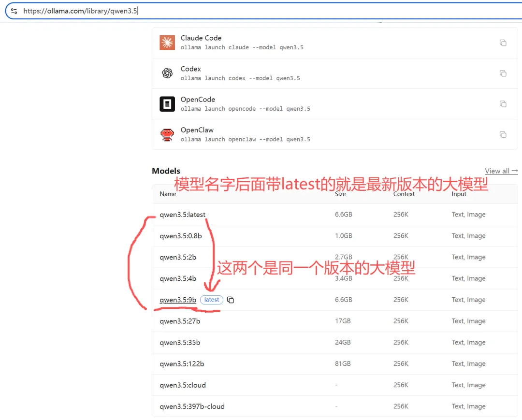522x420 pixels.
Task: Click the site settings icon in address bar
Action: (x=14, y=11)
